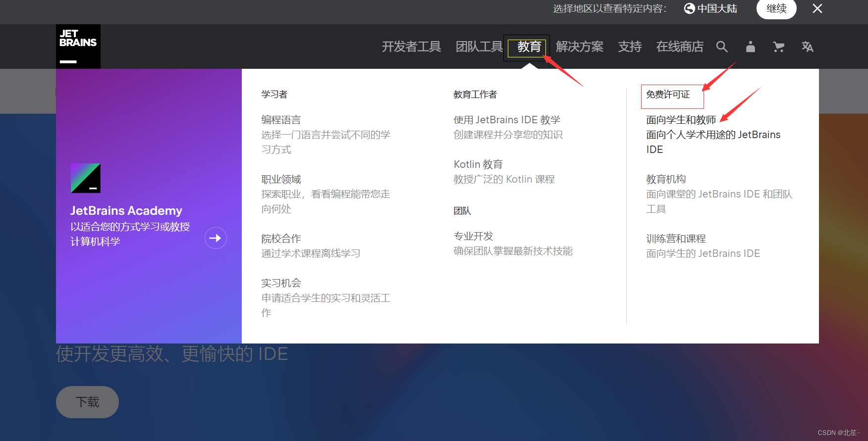Click the JetBrains Academy arrow button
Image resolution: width=868 pixels, height=441 pixels.
[216, 238]
